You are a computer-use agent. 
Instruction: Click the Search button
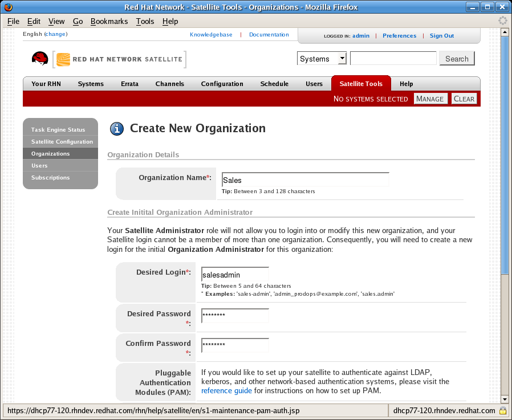[x=457, y=59]
